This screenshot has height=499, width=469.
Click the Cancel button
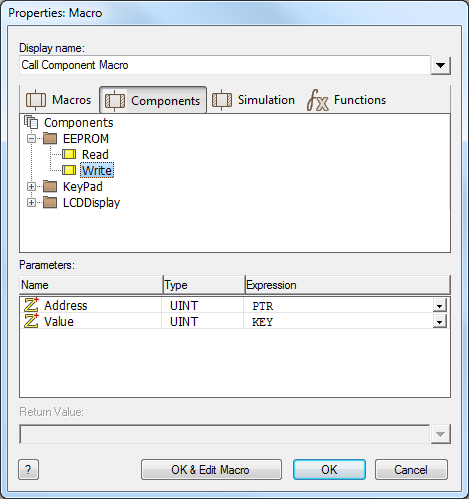click(411, 470)
